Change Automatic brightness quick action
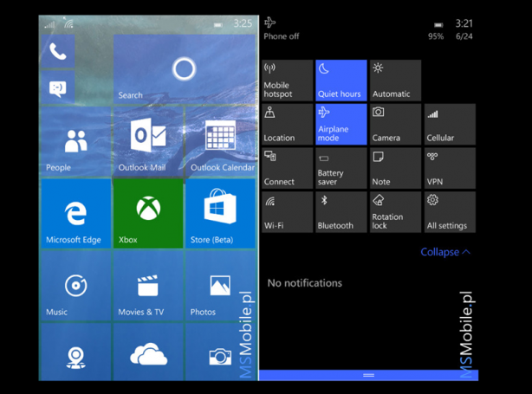Viewport: 532px width, 394px height. [395, 81]
